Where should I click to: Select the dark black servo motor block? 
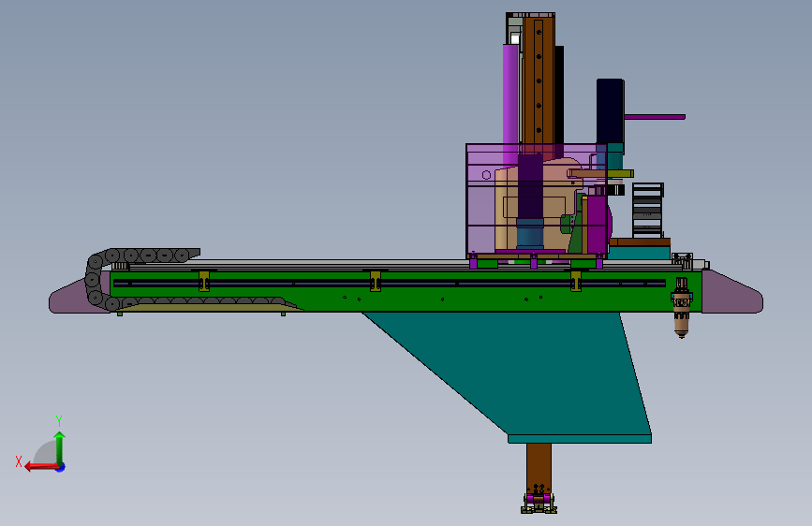point(610,110)
